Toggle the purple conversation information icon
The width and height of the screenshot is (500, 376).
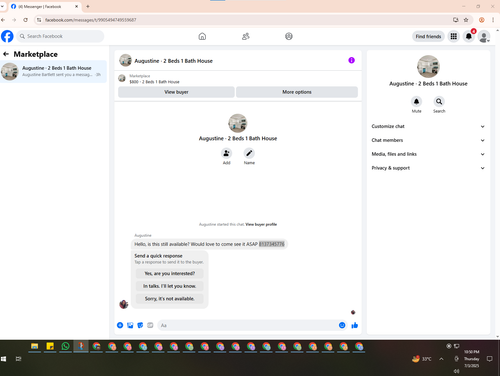pyautogui.click(x=351, y=60)
